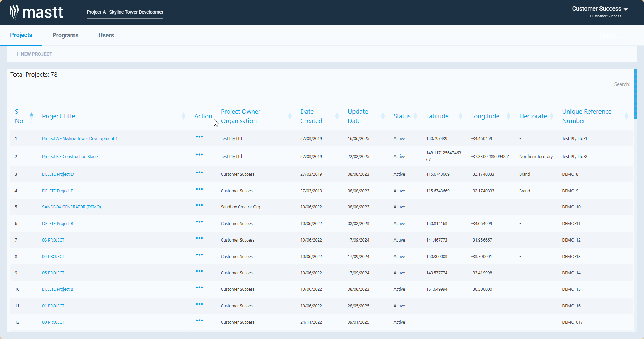Screen dimensions: 644x339
Task: Open Project A - Skyline Tower Development 1 link
Action: [x=80, y=139]
